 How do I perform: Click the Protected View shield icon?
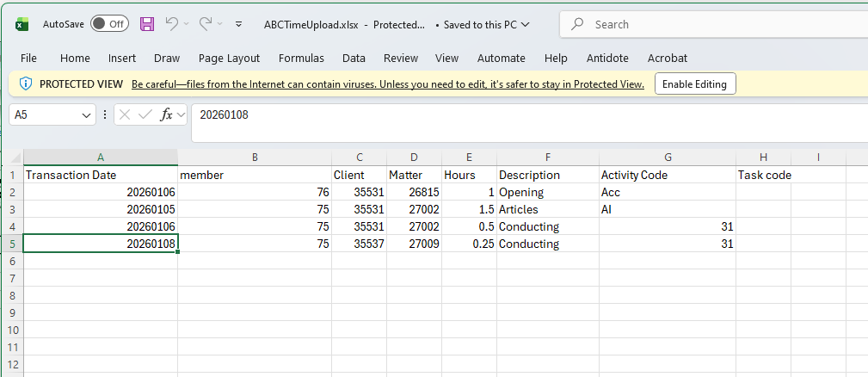click(x=26, y=84)
